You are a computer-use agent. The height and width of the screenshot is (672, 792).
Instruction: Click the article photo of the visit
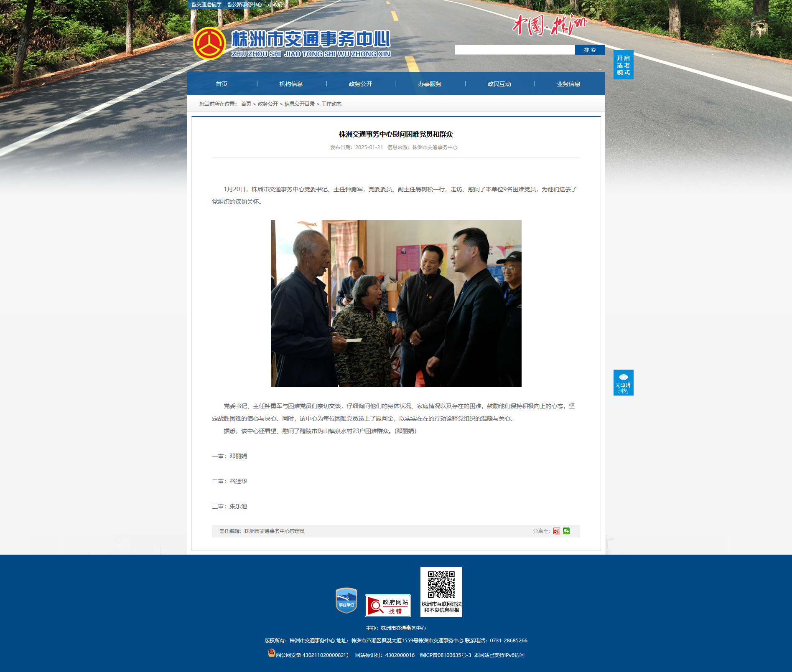pos(396,304)
